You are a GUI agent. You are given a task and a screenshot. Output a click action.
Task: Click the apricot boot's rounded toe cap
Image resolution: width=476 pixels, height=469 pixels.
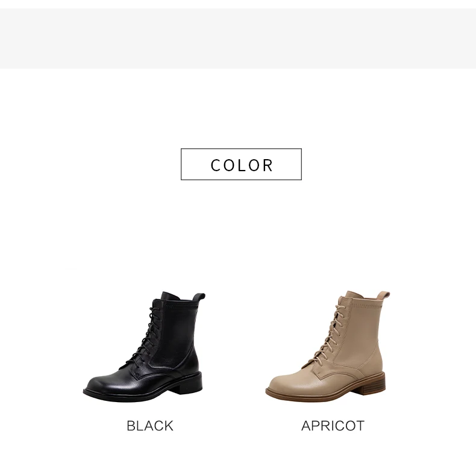[284, 384]
